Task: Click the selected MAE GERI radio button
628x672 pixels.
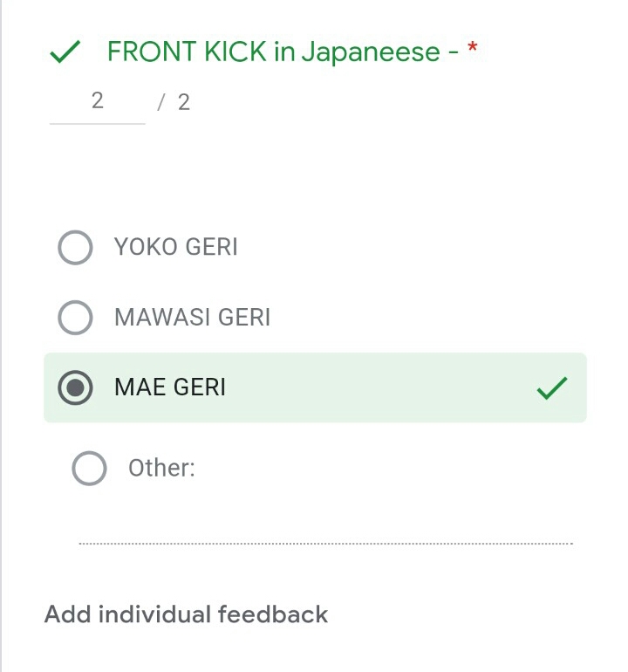Action: tap(75, 388)
